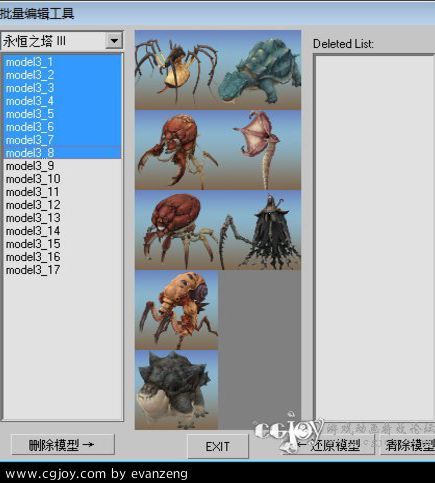Click the 删除模型 → button
Viewport: 435px width, 483px height.
tap(63, 444)
